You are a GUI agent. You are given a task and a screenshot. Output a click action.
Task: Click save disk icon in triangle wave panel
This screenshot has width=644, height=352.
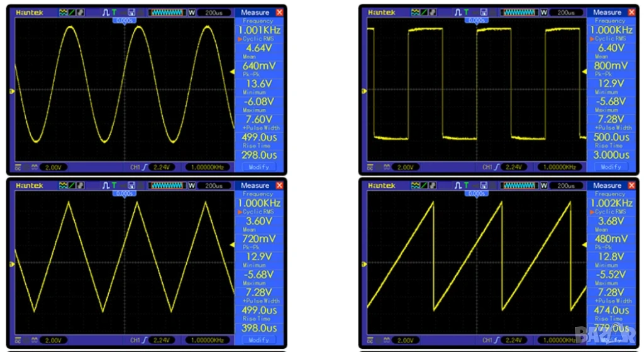131,186
